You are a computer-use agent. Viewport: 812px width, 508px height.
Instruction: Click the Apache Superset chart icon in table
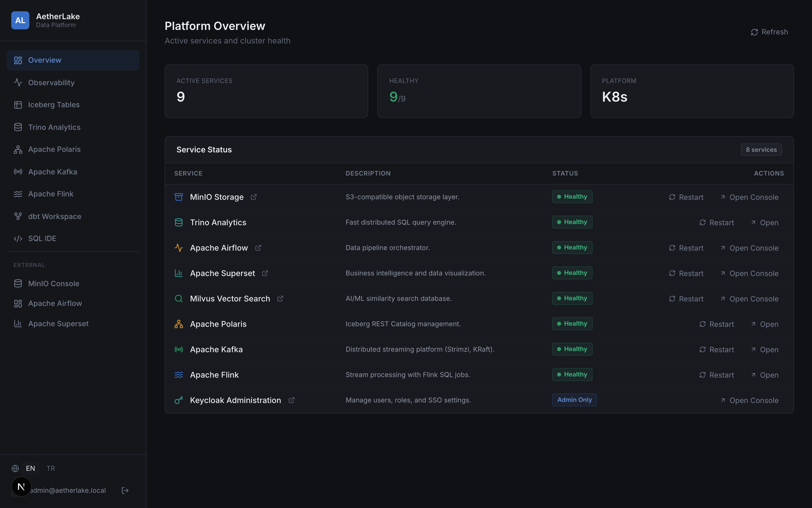click(179, 273)
